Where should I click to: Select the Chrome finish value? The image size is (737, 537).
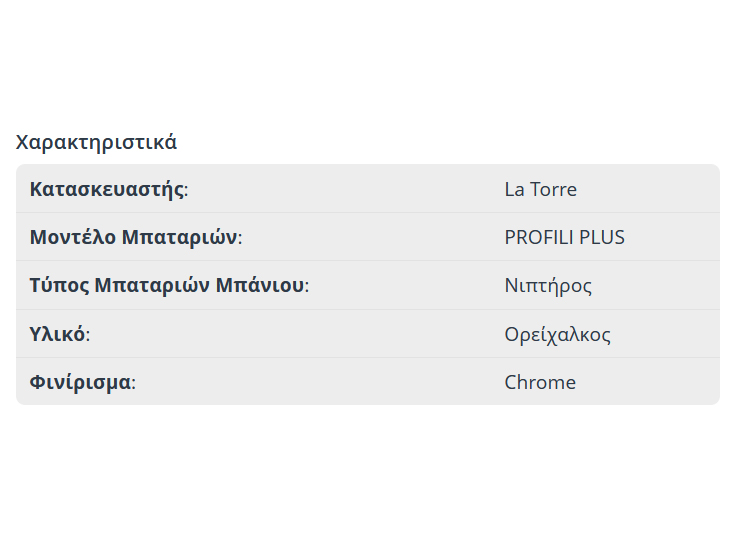[540, 382]
